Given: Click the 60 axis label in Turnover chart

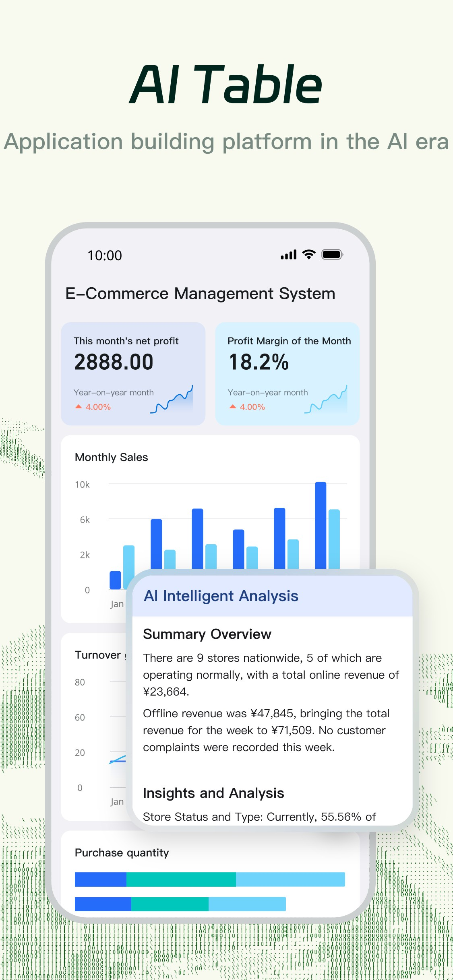Looking at the screenshot, I should (80, 718).
